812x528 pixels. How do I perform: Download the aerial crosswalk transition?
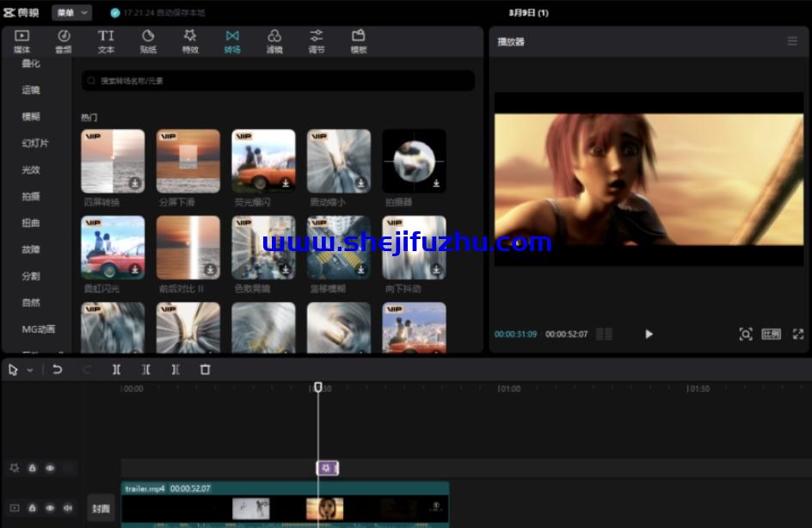pos(360,269)
